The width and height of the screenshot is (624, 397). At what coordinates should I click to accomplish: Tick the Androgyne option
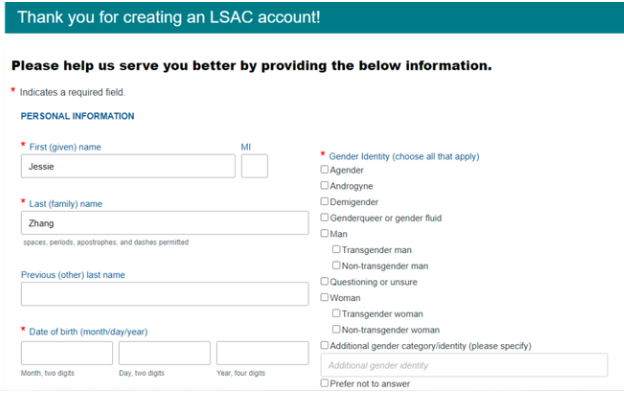[x=325, y=185]
